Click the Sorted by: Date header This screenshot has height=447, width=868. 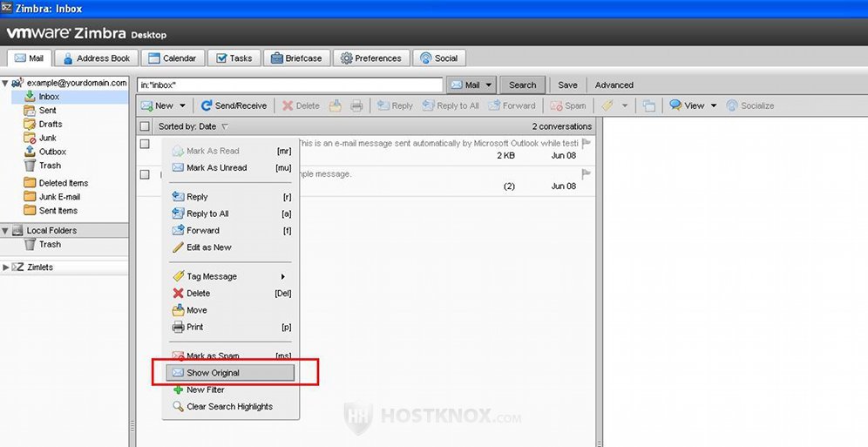(x=193, y=126)
